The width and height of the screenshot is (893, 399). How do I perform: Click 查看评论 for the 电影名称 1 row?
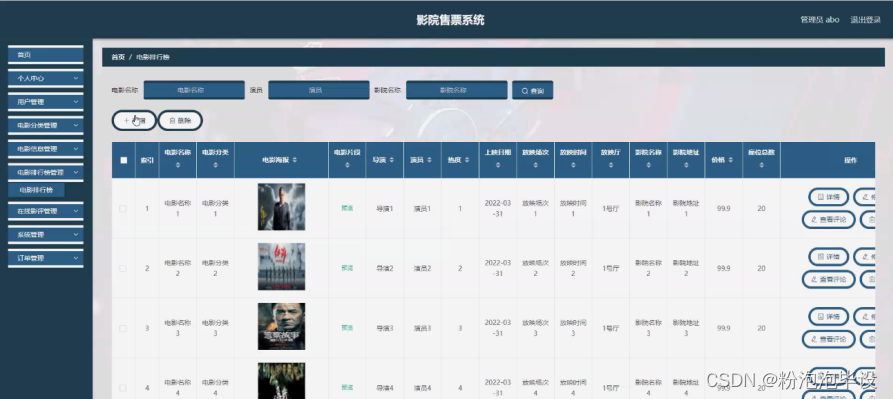point(829,220)
